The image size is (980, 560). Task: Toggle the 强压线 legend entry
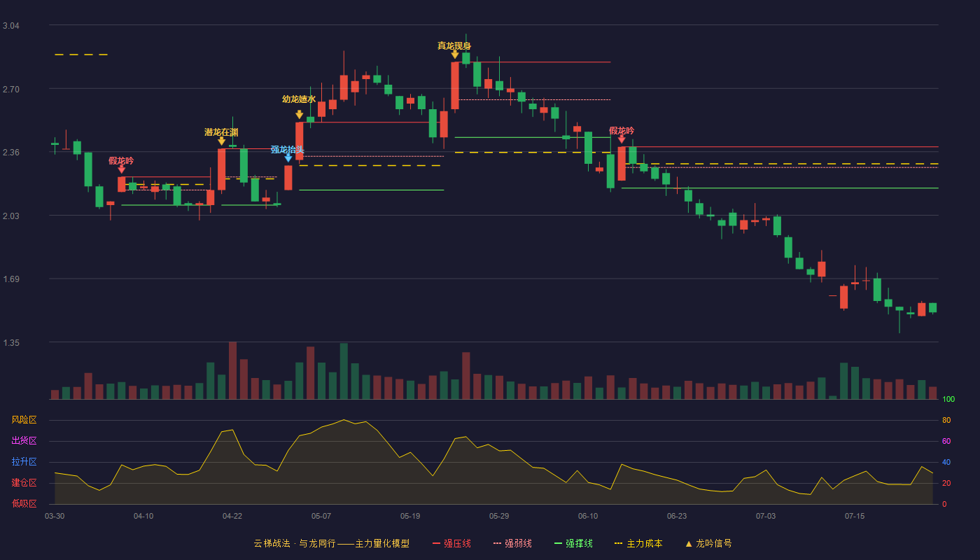pos(451,543)
